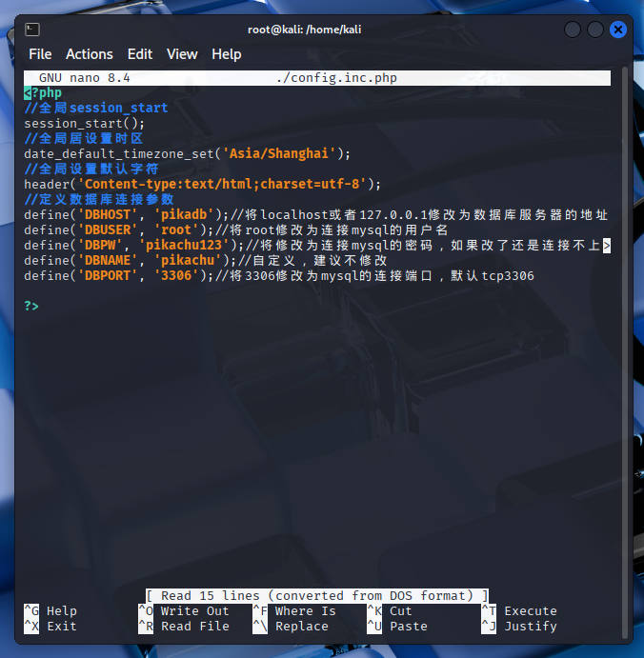
Task: Click the line overflow marker on the DBPW line
Action: click(607, 246)
